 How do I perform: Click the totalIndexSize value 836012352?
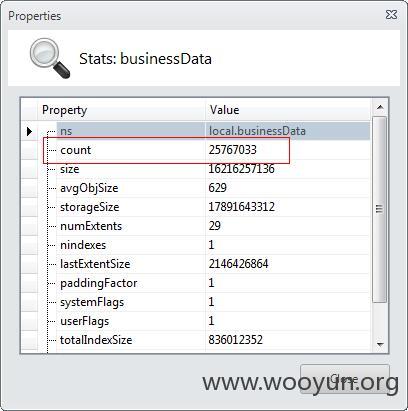(x=235, y=340)
